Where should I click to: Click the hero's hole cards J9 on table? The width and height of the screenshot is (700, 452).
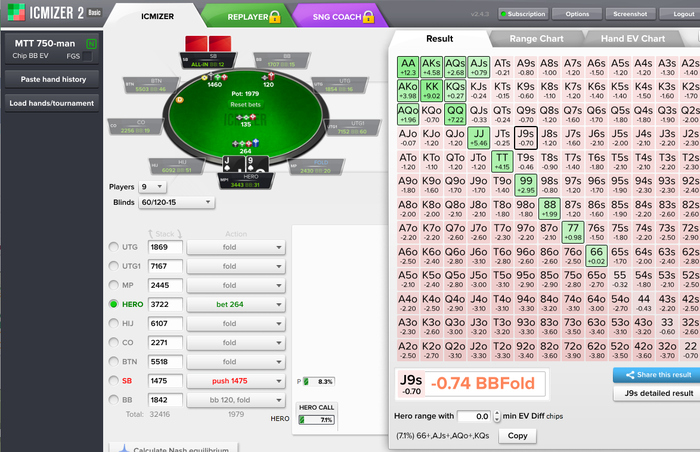coord(245,164)
